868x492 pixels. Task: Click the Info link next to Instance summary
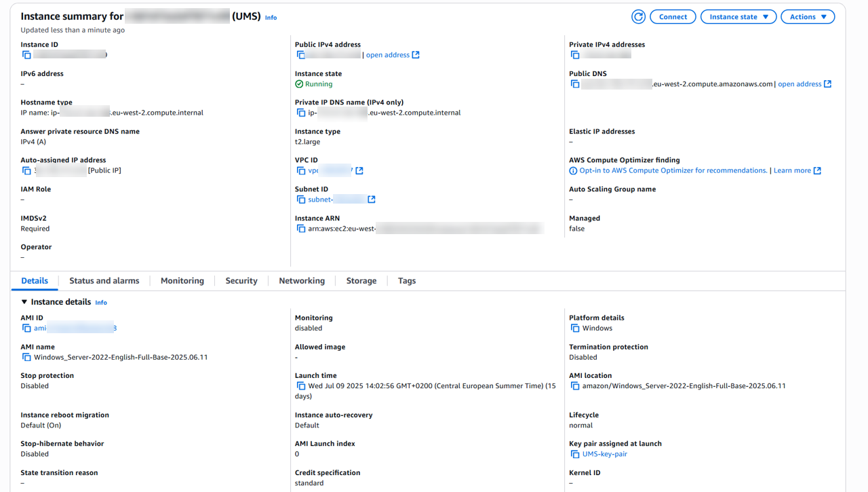[271, 18]
